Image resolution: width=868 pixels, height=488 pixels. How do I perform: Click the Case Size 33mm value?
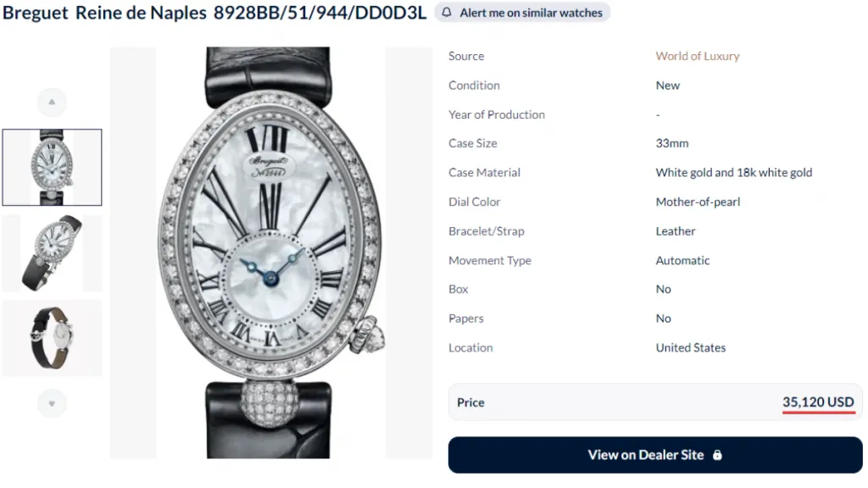tap(672, 143)
